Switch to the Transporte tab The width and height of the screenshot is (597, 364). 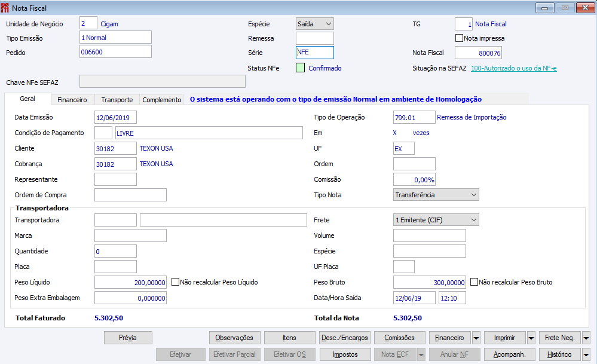[x=117, y=100]
